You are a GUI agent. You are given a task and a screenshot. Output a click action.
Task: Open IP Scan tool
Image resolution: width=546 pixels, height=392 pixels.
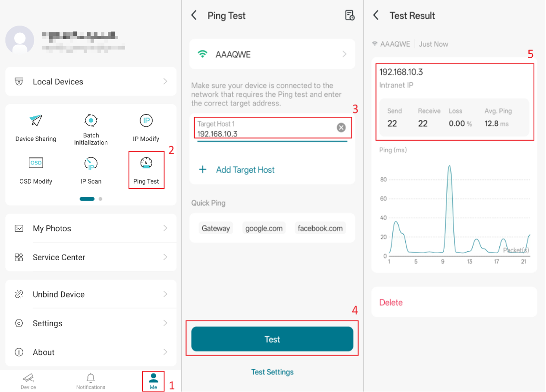click(91, 171)
